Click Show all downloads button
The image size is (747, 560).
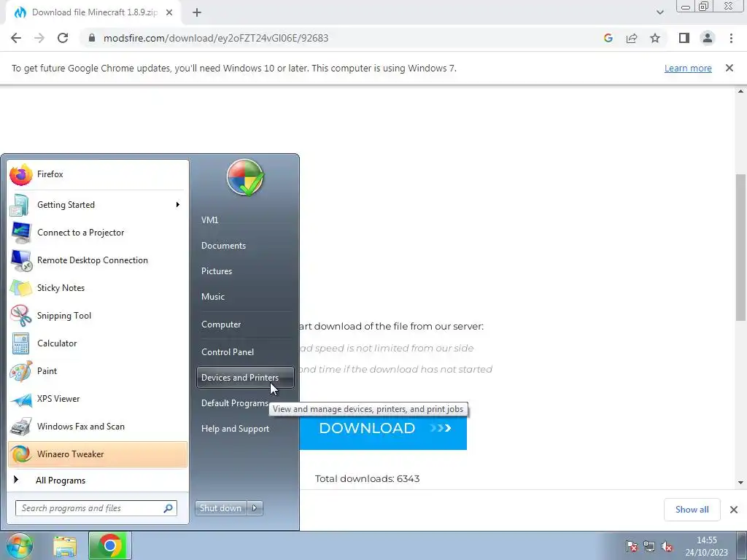pyautogui.click(x=692, y=510)
